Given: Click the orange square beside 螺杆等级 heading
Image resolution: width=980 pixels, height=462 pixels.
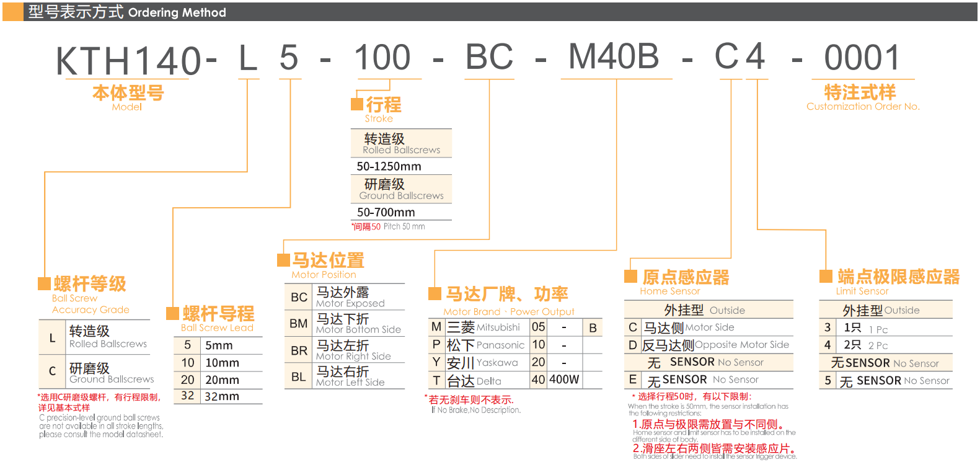Looking at the screenshot, I should pyautogui.click(x=44, y=283).
